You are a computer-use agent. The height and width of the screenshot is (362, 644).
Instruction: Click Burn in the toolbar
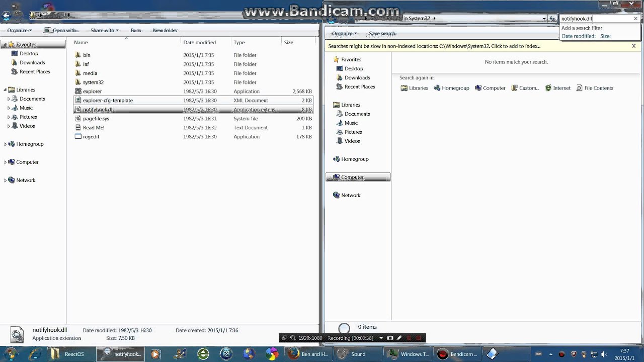point(136,31)
